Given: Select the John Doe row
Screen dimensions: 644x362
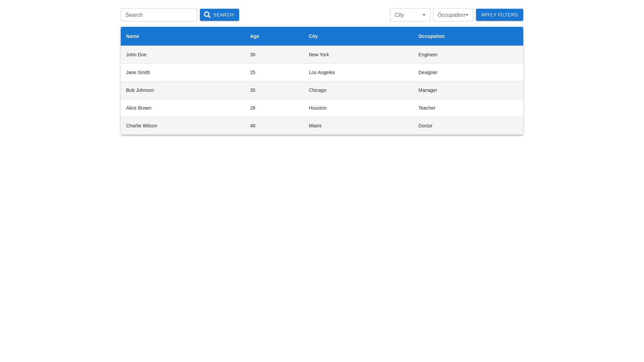Looking at the screenshot, I should pyautogui.click(x=136, y=55).
